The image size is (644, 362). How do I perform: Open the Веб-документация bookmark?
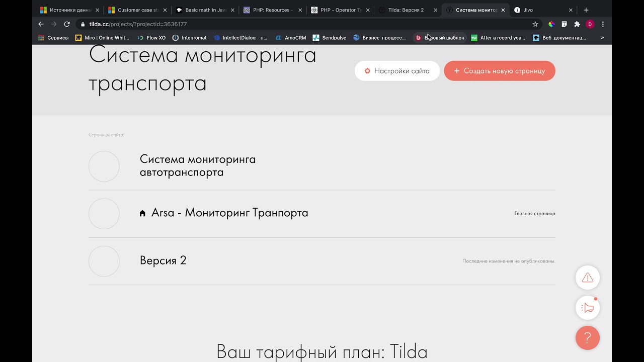point(559,38)
